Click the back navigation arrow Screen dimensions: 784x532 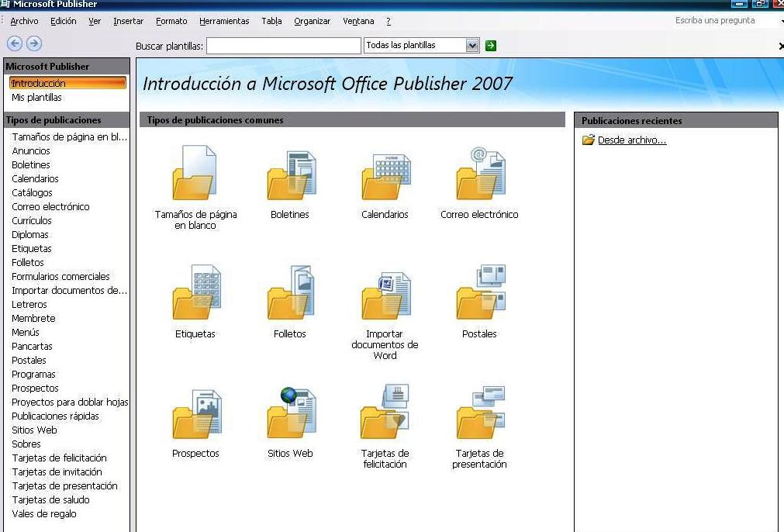click(x=15, y=43)
